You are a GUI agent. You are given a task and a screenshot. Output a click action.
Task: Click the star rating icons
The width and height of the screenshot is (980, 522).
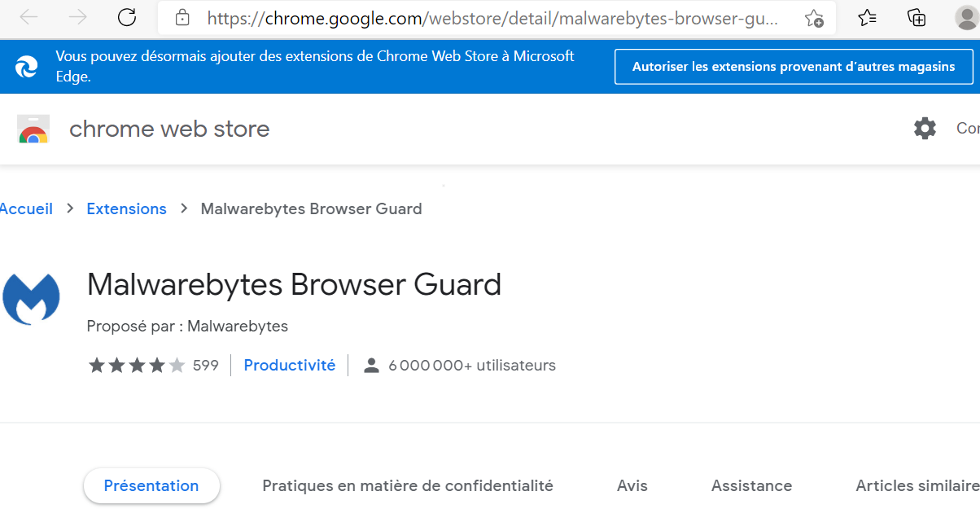(137, 366)
